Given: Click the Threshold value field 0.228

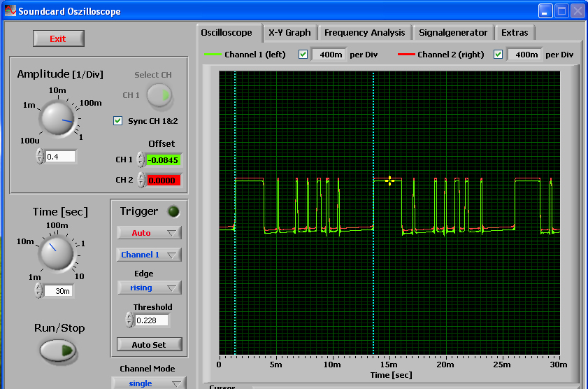Looking at the screenshot, I should click(151, 320).
